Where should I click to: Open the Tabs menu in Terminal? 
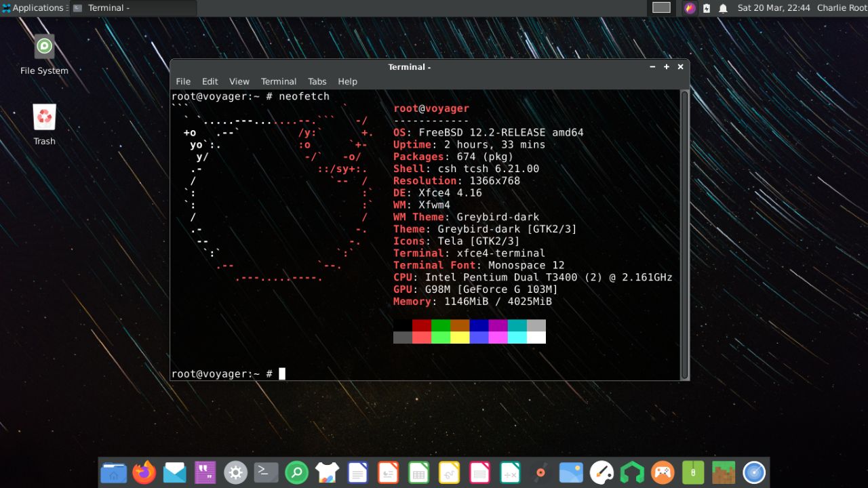click(x=317, y=81)
